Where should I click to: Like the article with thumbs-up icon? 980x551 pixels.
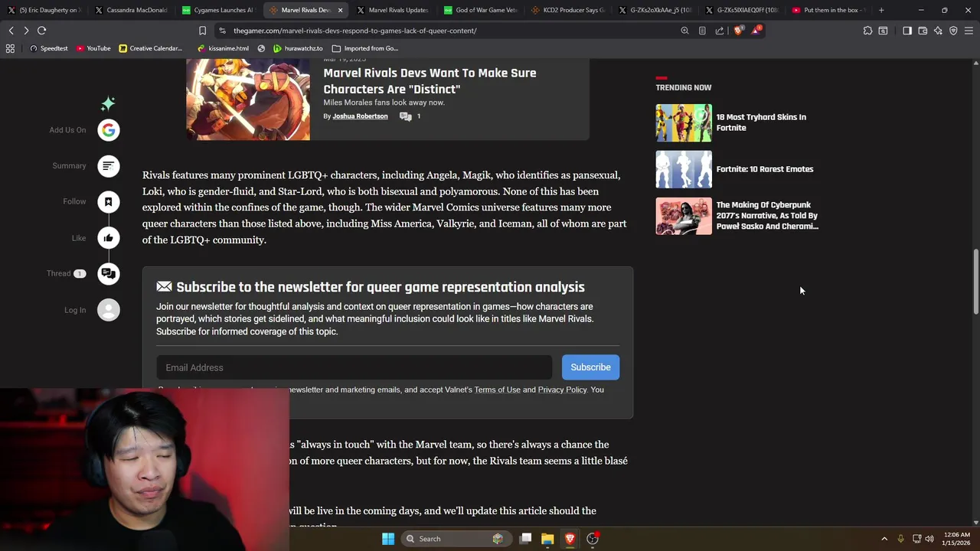[109, 238]
